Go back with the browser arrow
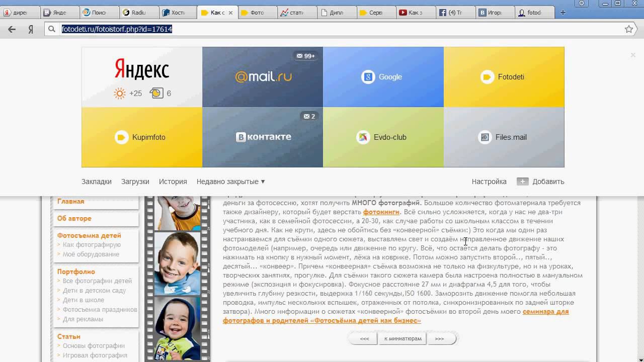644x362 pixels. 12,29
